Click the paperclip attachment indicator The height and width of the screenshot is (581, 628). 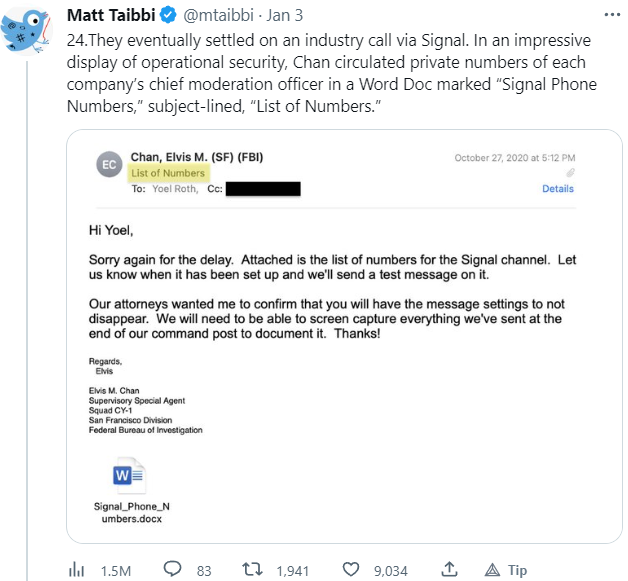tap(570, 173)
